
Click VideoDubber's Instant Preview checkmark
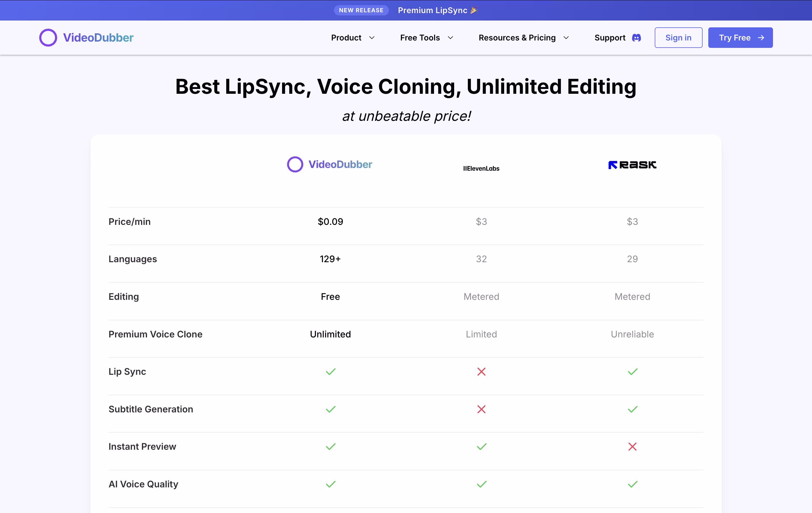click(330, 447)
